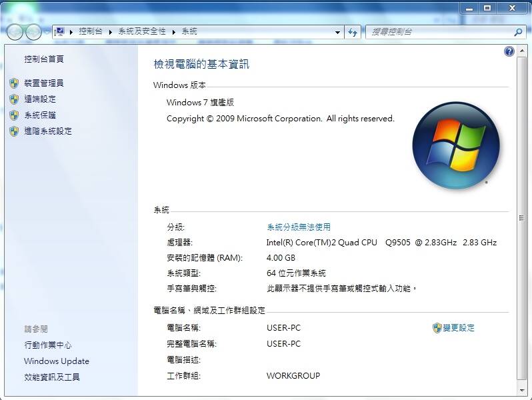Maximize the System window
Screen dimensions: 532x400
coord(487,8)
